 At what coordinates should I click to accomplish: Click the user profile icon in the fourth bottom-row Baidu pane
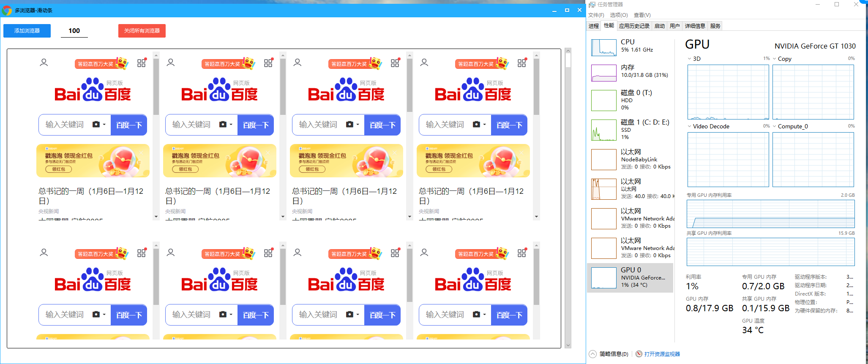click(x=424, y=253)
